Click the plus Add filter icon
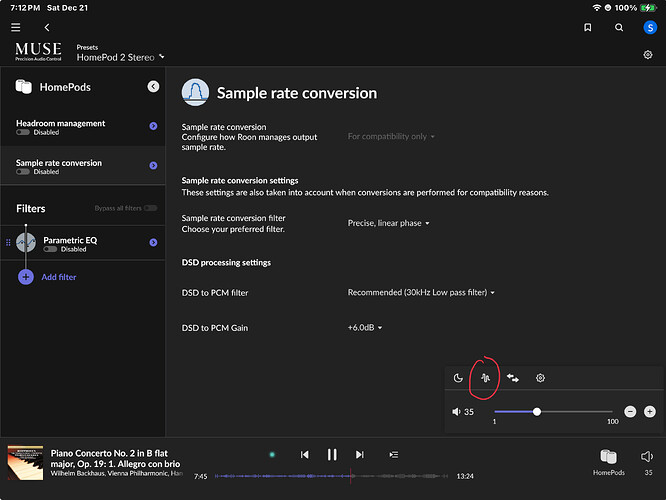The width and height of the screenshot is (666, 500). pos(26,277)
